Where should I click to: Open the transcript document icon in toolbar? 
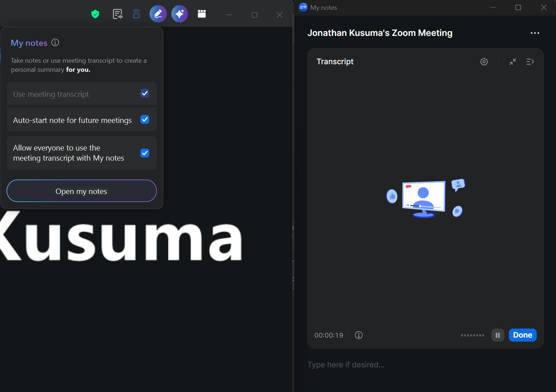click(x=118, y=14)
